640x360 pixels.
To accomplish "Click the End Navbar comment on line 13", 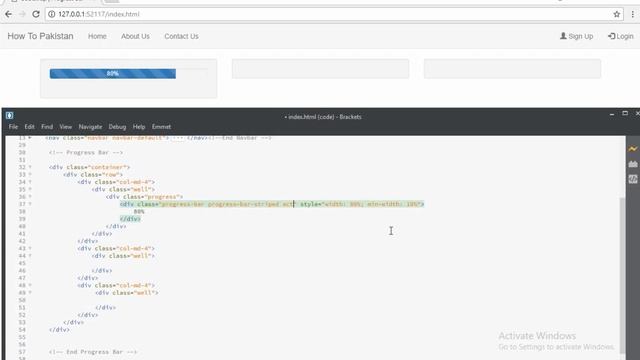I will (x=240, y=138).
